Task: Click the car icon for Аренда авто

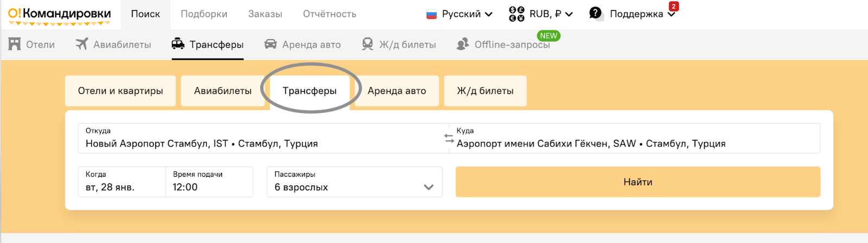Action: coord(270,44)
